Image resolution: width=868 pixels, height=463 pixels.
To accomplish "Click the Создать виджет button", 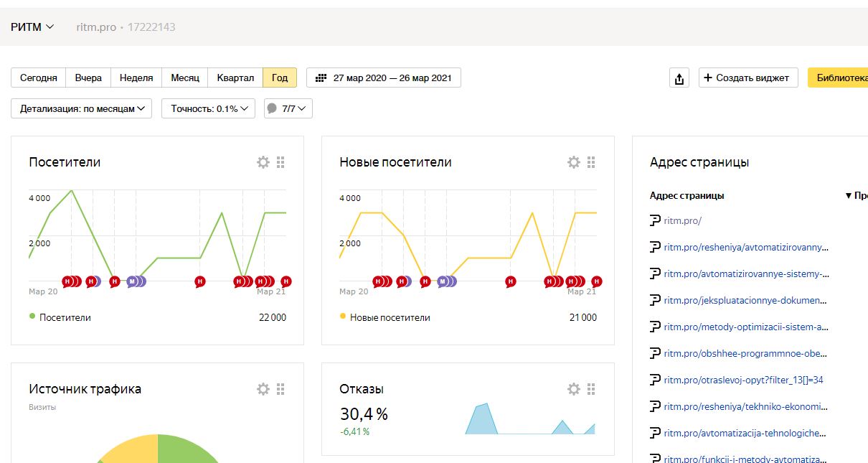I will coord(748,78).
